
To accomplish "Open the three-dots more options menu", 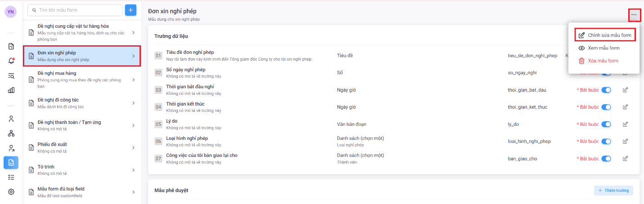I will point(634,15).
